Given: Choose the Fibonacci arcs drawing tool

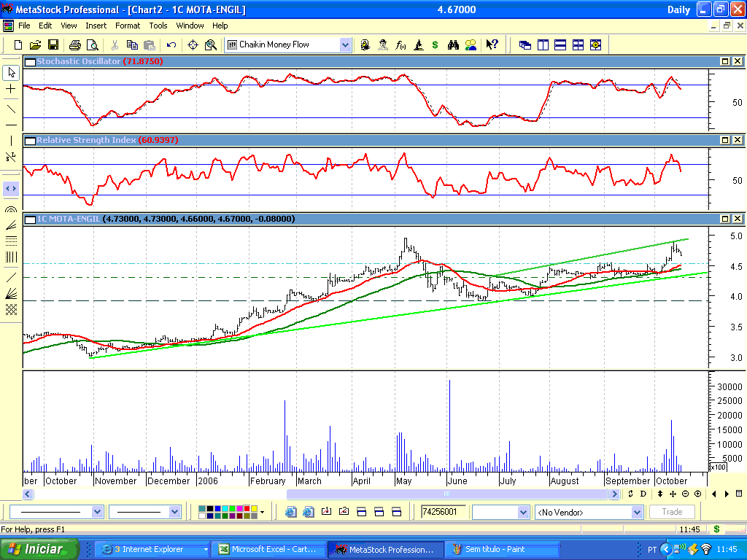Looking at the screenshot, I should 11,209.
